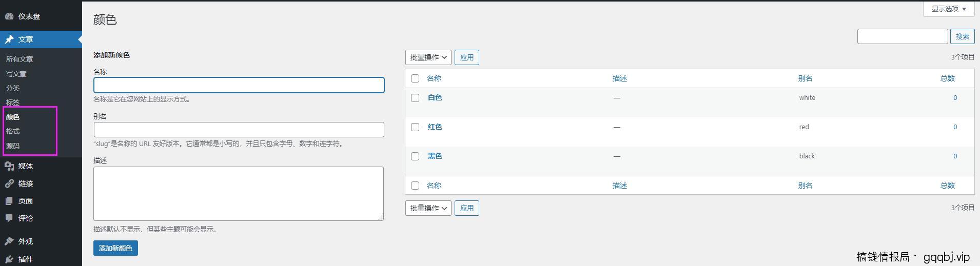Click the 插件 plug icon
Screen dimensions: 980x266
click(9, 259)
